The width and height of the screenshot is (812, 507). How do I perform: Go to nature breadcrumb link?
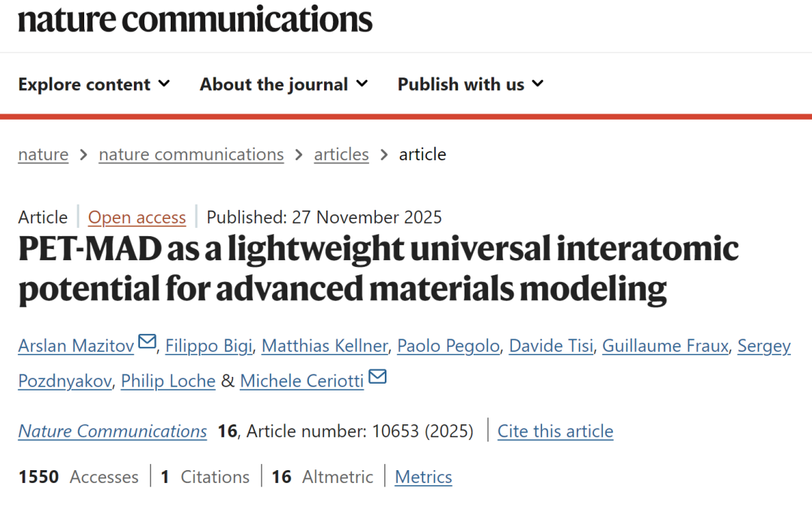(x=43, y=154)
